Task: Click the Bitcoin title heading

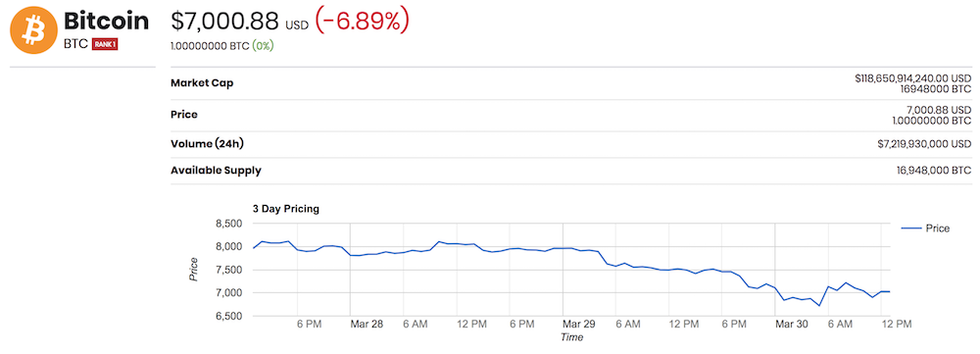Action: pos(106,21)
